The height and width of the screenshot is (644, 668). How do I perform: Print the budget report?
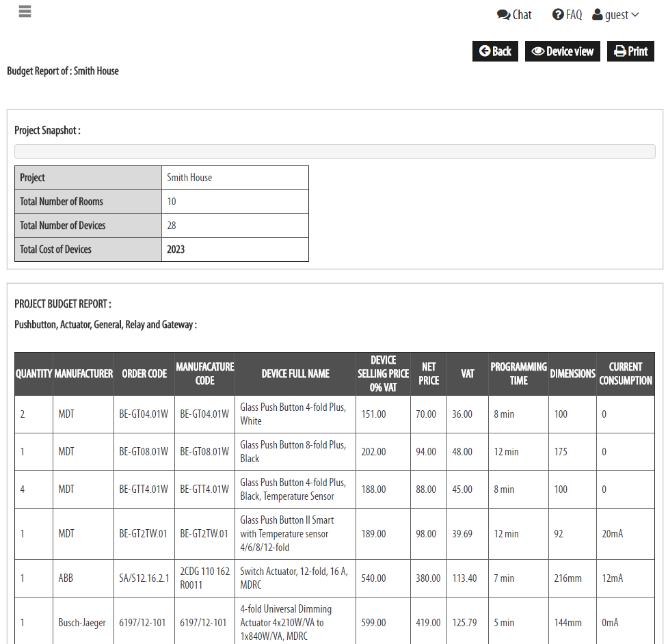[x=630, y=51]
